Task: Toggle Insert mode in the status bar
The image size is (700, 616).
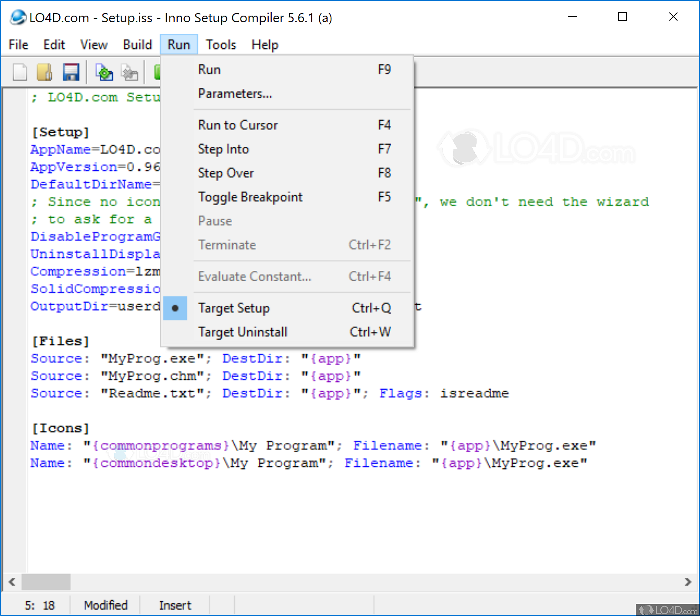Action: [x=175, y=605]
